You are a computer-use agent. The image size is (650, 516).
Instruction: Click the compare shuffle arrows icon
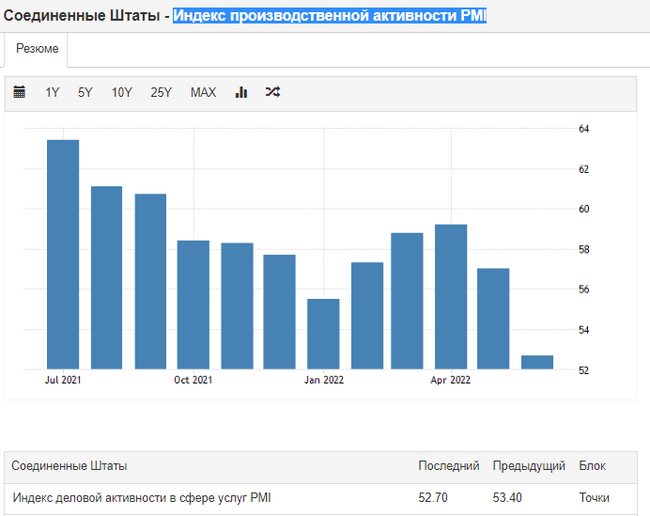tap(273, 92)
